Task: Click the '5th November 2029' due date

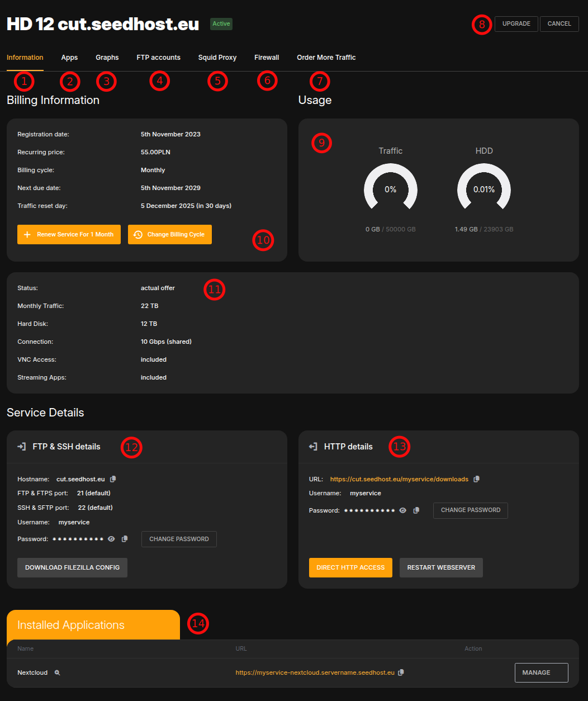Action: [x=170, y=188]
